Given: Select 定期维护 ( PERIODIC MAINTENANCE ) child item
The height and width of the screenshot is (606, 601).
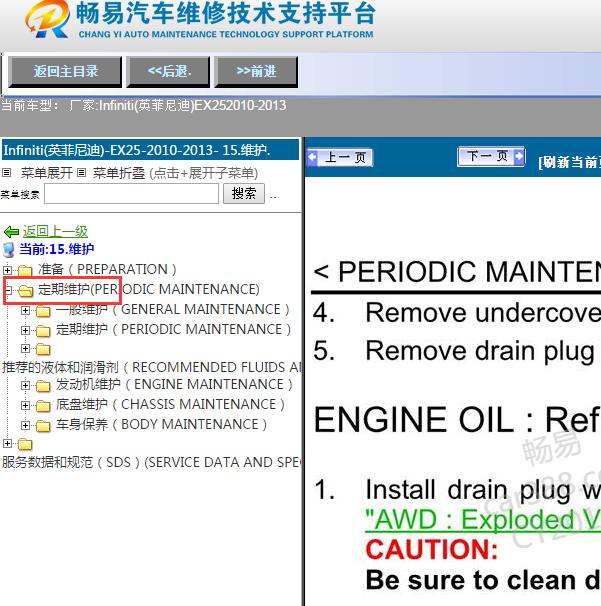Looking at the screenshot, I should click(174, 329).
